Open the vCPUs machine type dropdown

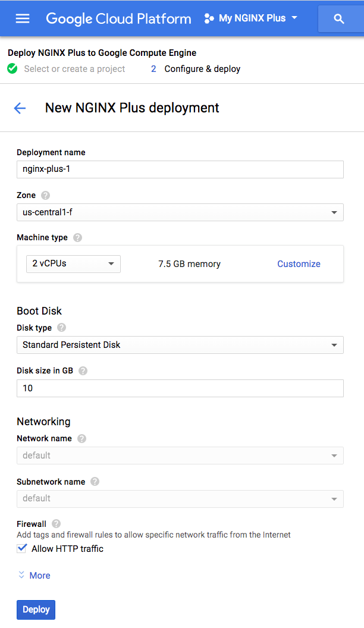click(73, 263)
